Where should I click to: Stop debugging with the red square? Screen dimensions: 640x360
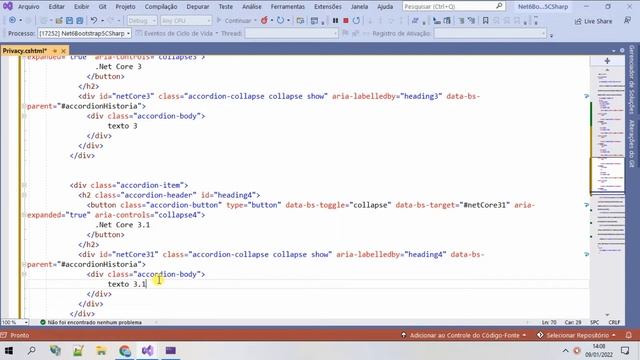(346, 20)
